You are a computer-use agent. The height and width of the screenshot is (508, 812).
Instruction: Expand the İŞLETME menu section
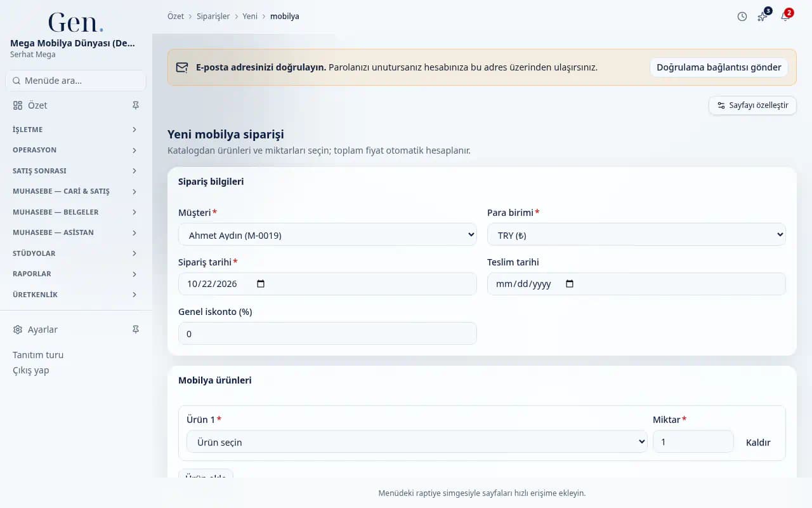[75, 130]
